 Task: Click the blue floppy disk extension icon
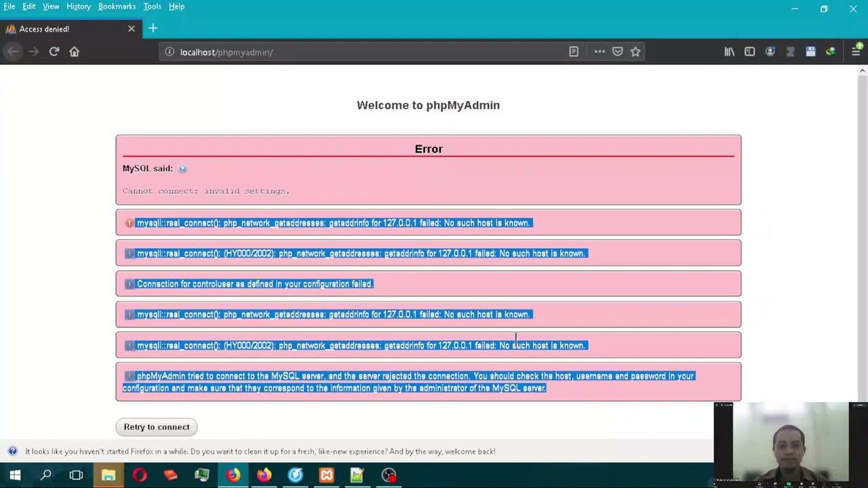[x=810, y=52]
